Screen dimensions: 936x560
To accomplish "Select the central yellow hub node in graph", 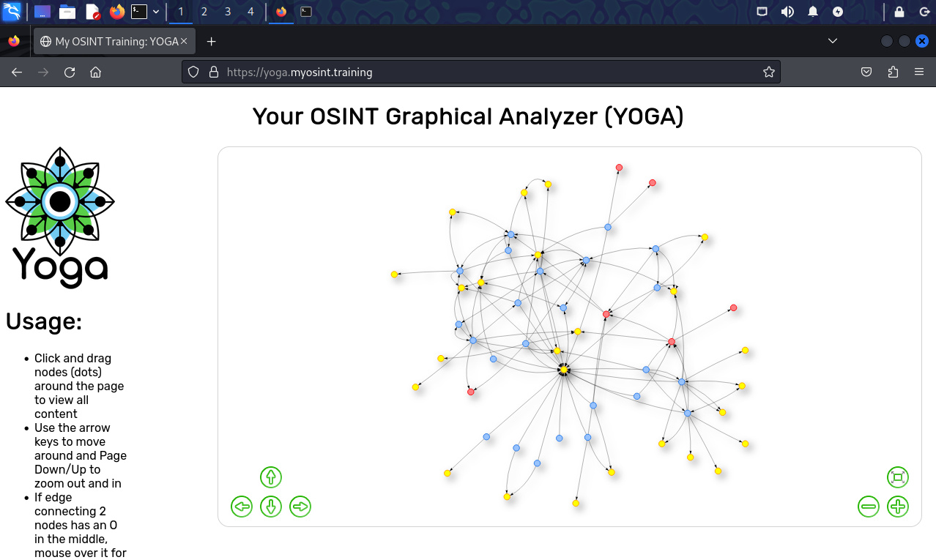I will [x=563, y=370].
